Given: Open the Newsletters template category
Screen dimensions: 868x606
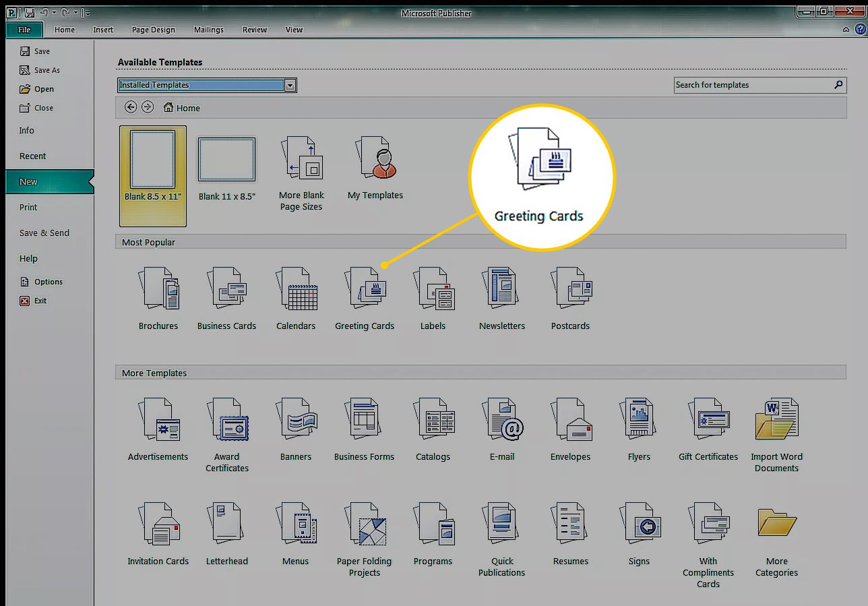Looking at the screenshot, I should coord(502,298).
